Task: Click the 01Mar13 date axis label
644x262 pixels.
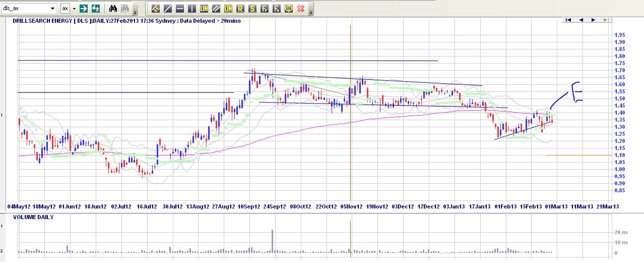Action: pyautogui.click(x=557, y=206)
